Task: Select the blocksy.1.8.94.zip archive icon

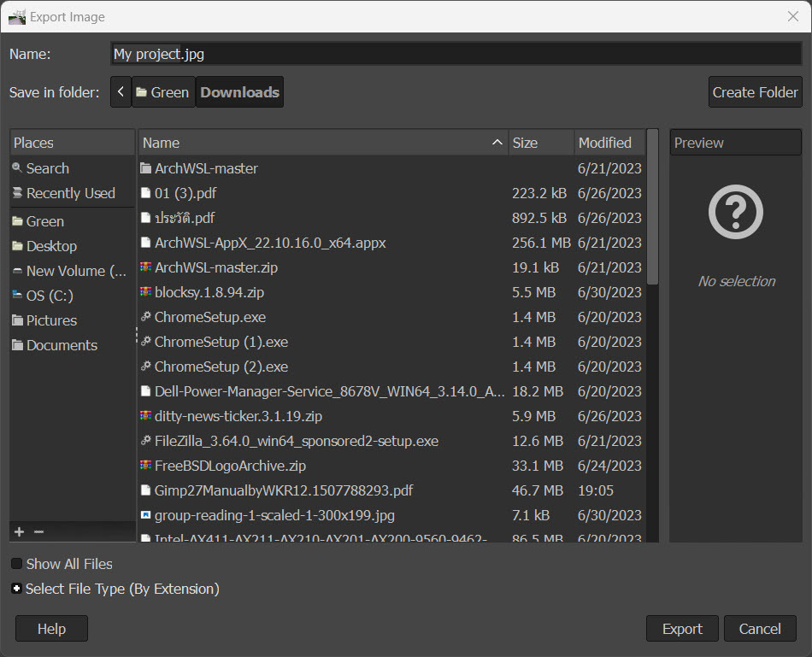Action: 145,293
